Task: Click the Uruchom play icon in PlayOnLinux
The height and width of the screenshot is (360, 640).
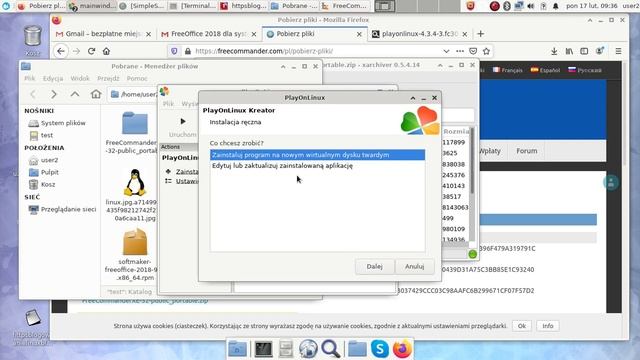Action: pyautogui.click(x=182, y=121)
